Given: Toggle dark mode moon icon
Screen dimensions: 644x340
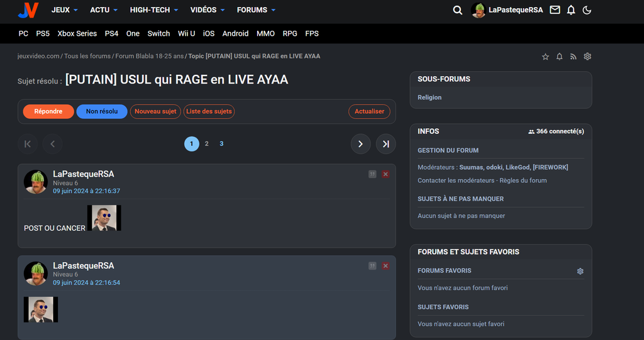Looking at the screenshot, I should tap(587, 10).
